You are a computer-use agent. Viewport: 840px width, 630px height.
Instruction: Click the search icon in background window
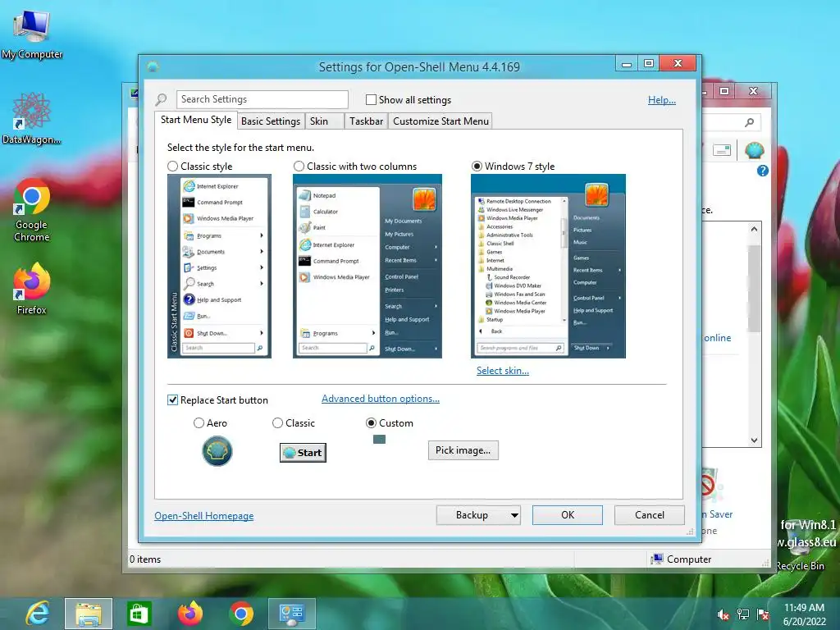click(x=750, y=123)
